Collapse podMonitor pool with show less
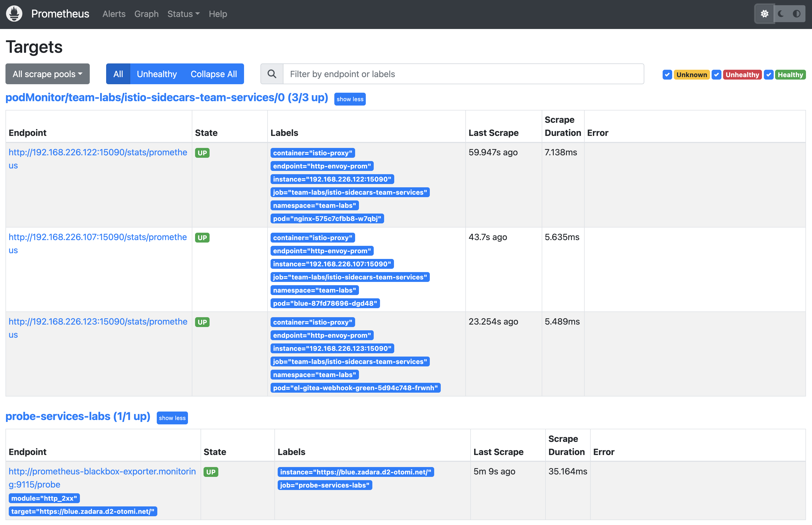Viewport: 812px width, 525px height. point(350,99)
